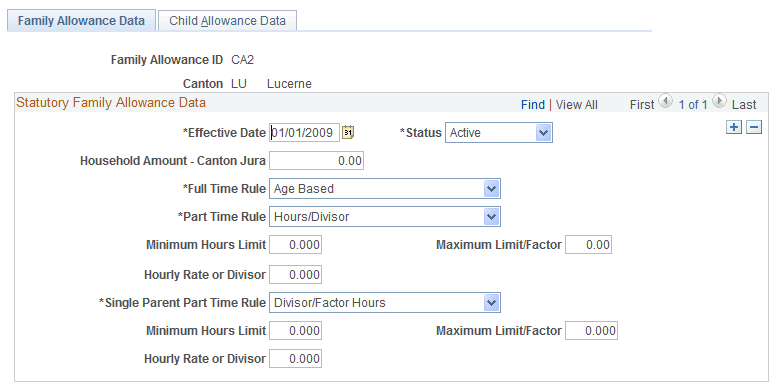The height and width of the screenshot is (388, 777).
Task: Click the Canton name Lucerne
Action: coord(289,84)
